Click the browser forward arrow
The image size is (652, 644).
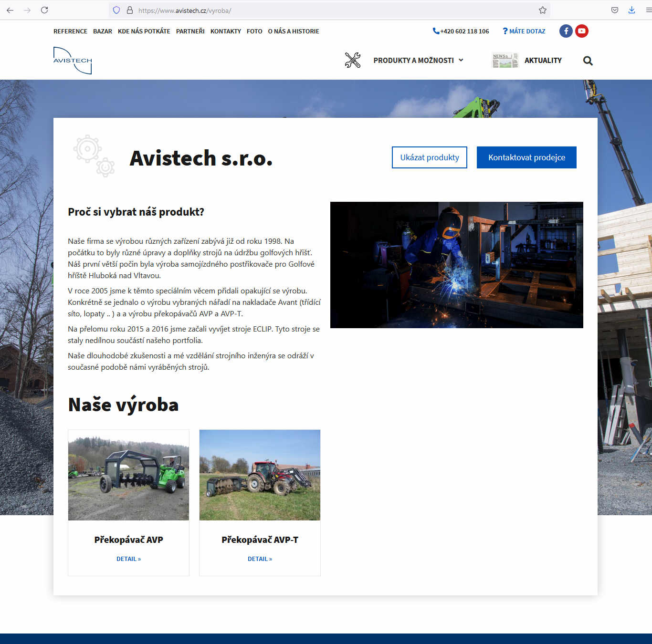point(27,10)
